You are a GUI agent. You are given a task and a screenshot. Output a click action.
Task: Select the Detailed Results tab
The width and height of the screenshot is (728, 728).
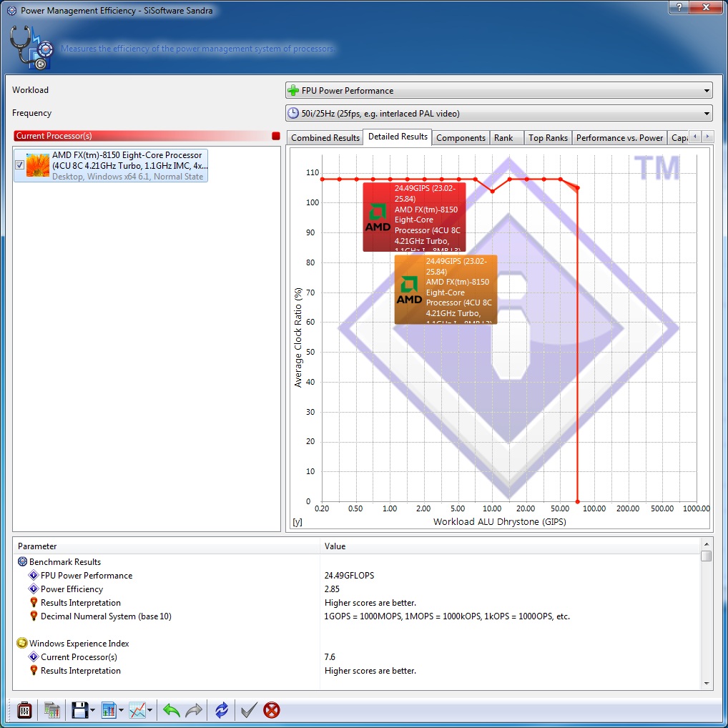pos(398,137)
